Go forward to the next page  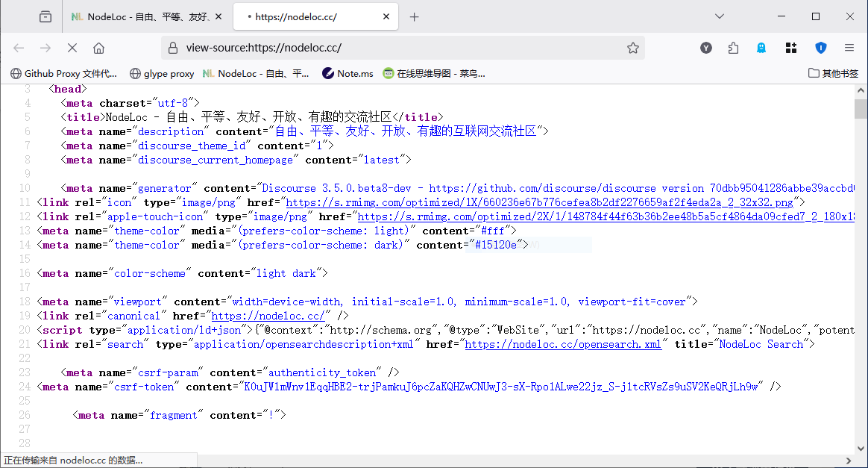[x=45, y=49]
